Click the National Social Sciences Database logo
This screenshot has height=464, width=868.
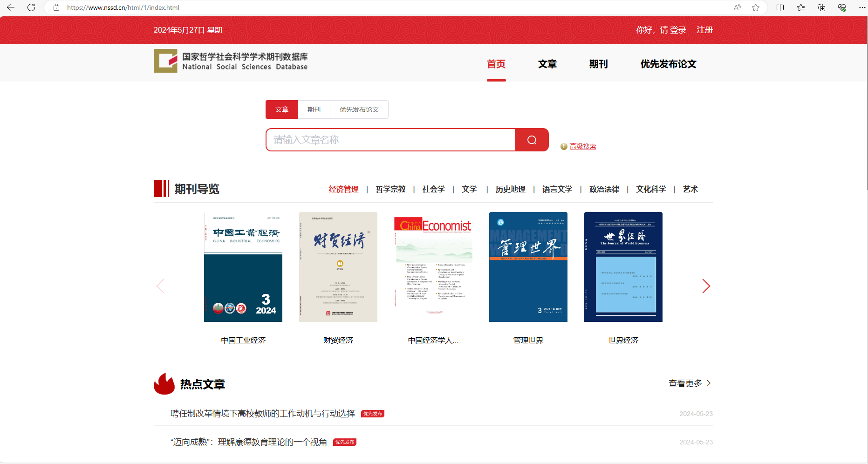[231, 61]
